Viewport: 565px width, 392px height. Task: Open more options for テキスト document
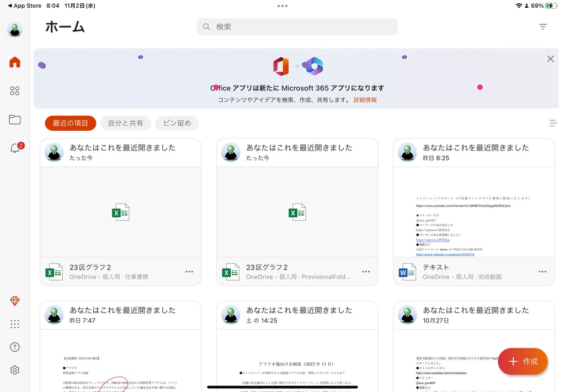[x=542, y=272]
